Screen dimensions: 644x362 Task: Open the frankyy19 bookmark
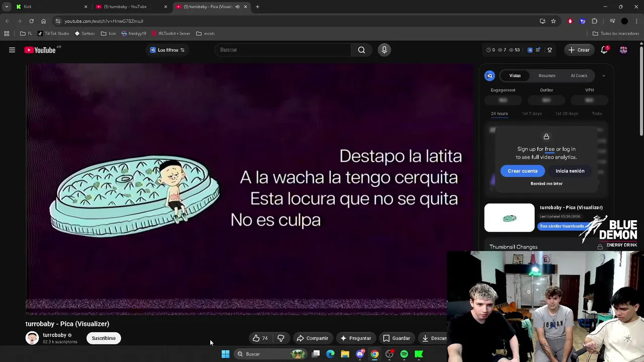[134, 34]
